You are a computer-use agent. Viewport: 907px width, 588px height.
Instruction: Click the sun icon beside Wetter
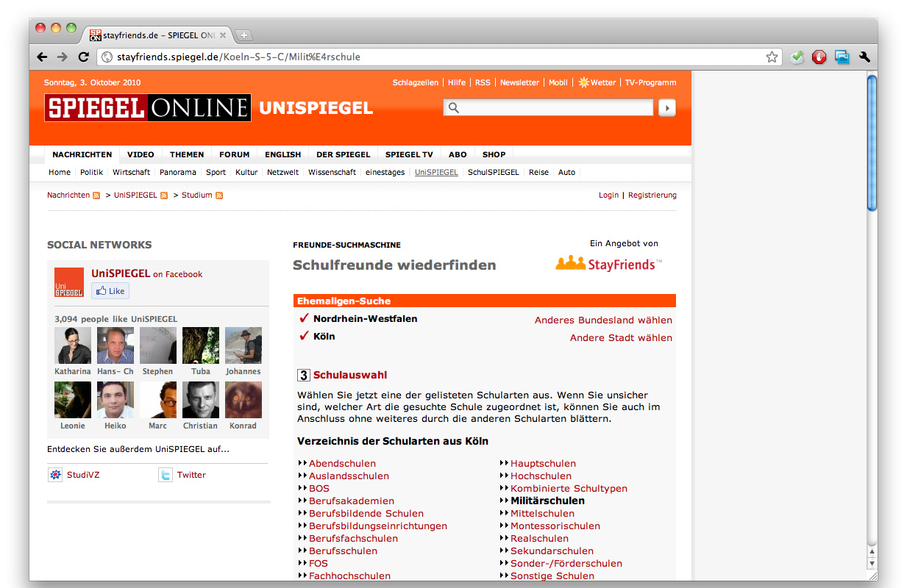[583, 82]
